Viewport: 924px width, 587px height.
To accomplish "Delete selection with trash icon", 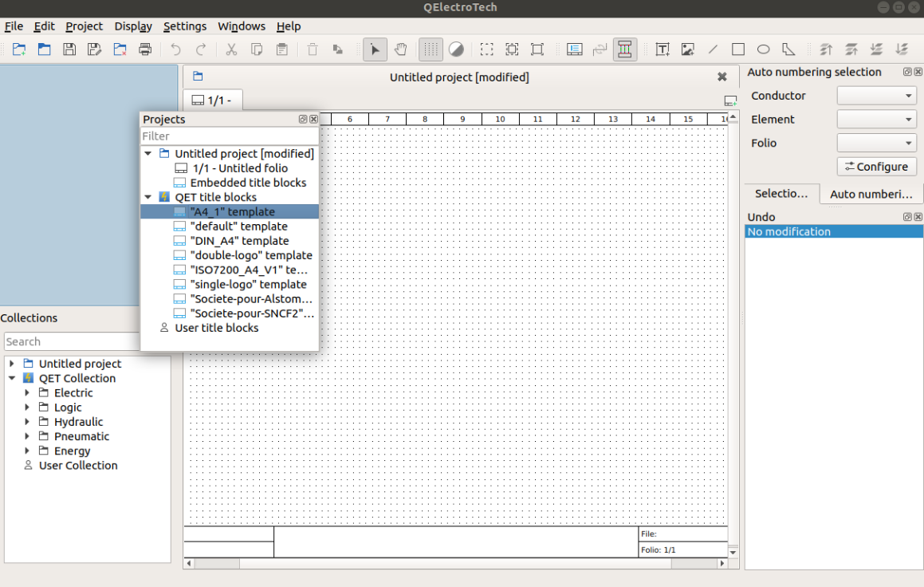I will point(313,49).
